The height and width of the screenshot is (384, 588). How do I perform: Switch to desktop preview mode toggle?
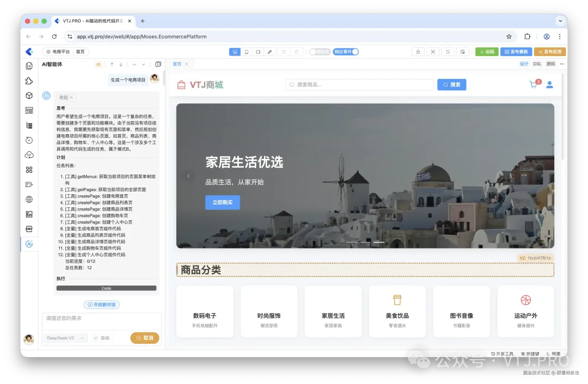(x=235, y=52)
